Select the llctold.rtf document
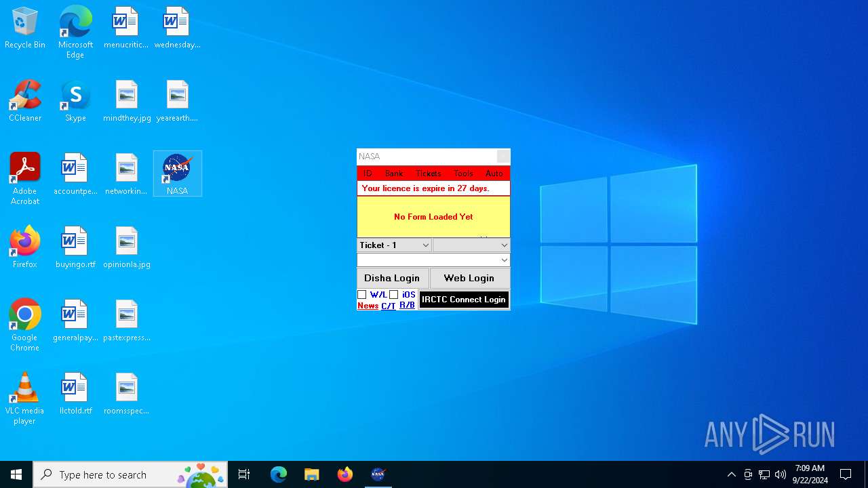 click(75, 394)
